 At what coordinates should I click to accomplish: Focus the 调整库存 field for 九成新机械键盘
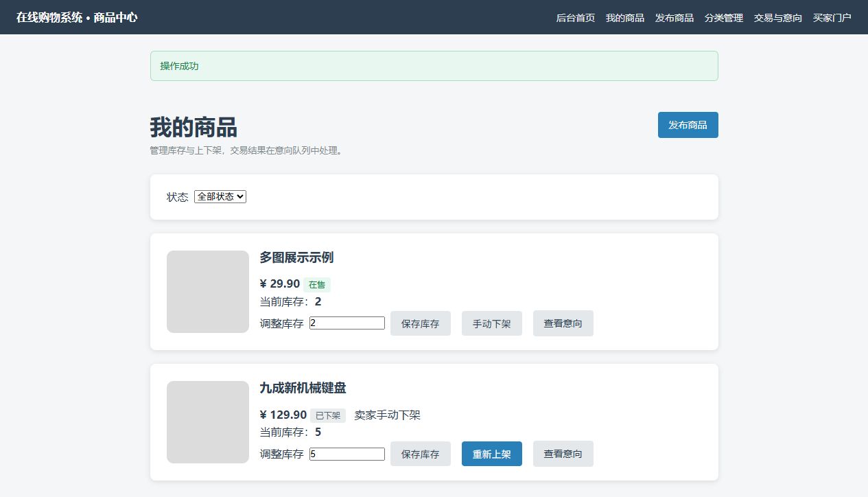pos(347,454)
